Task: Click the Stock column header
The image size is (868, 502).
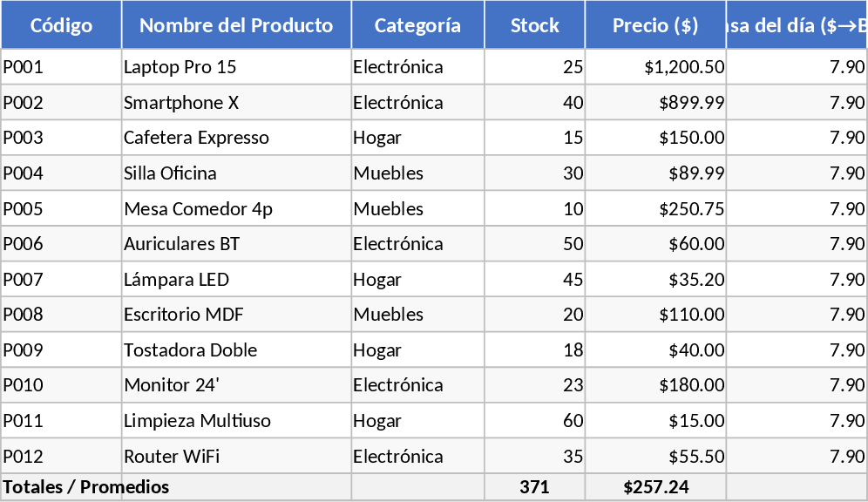Action: click(x=534, y=25)
